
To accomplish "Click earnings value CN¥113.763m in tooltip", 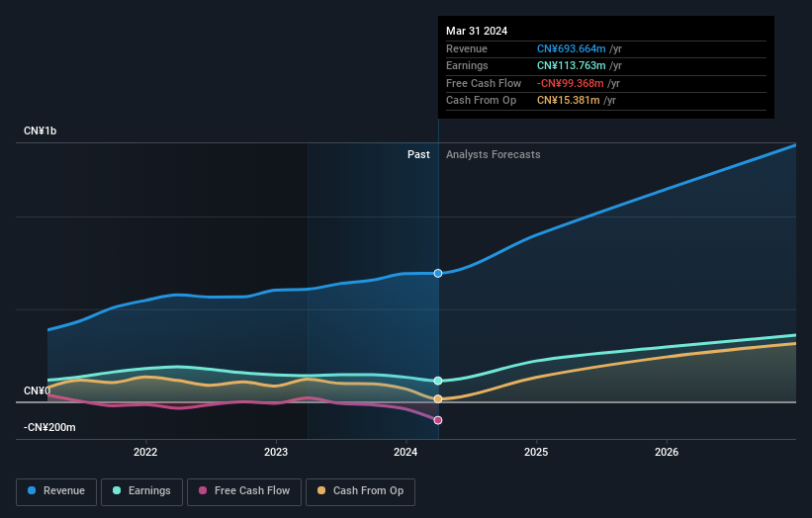I will (x=572, y=65).
